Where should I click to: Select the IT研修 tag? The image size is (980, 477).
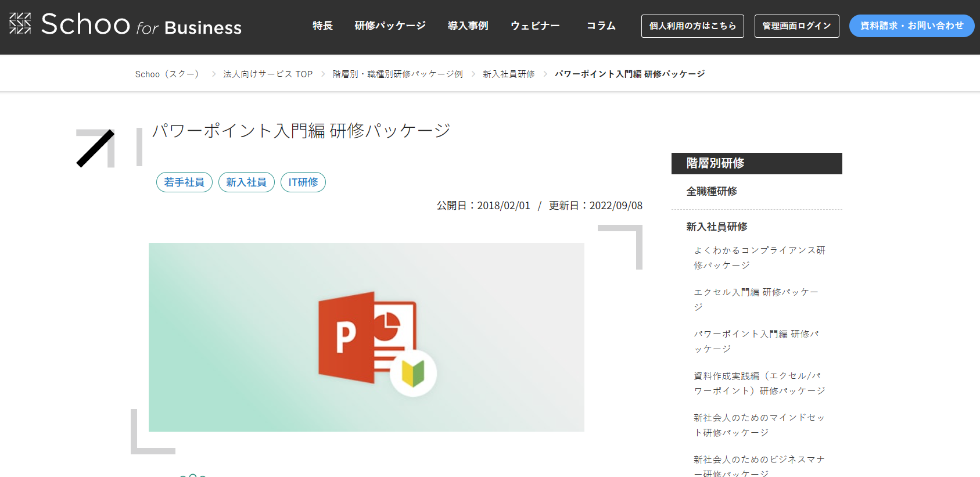pyautogui.click(x=303, y=182)
